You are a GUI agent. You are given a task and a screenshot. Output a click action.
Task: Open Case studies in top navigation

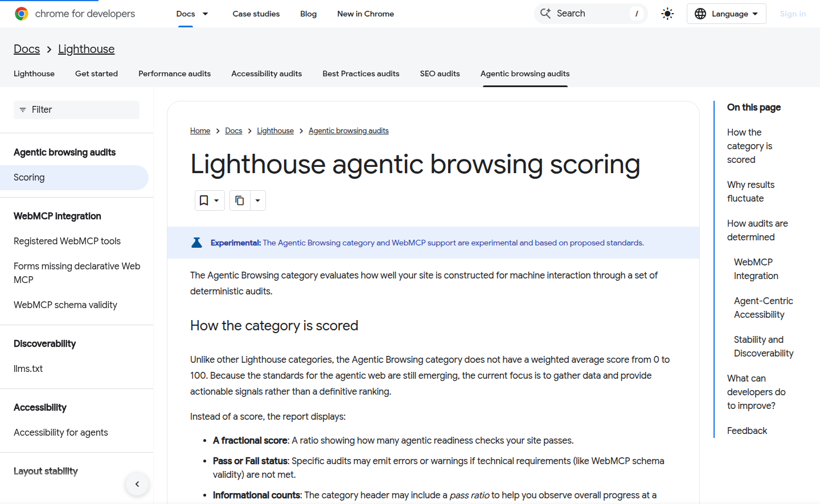[256, 14]
